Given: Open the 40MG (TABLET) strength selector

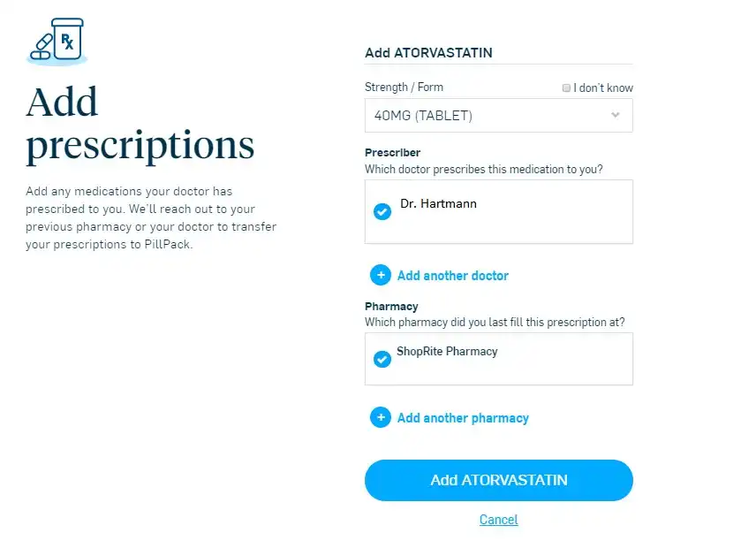Looking at the screenshot, I should [498, 115].
